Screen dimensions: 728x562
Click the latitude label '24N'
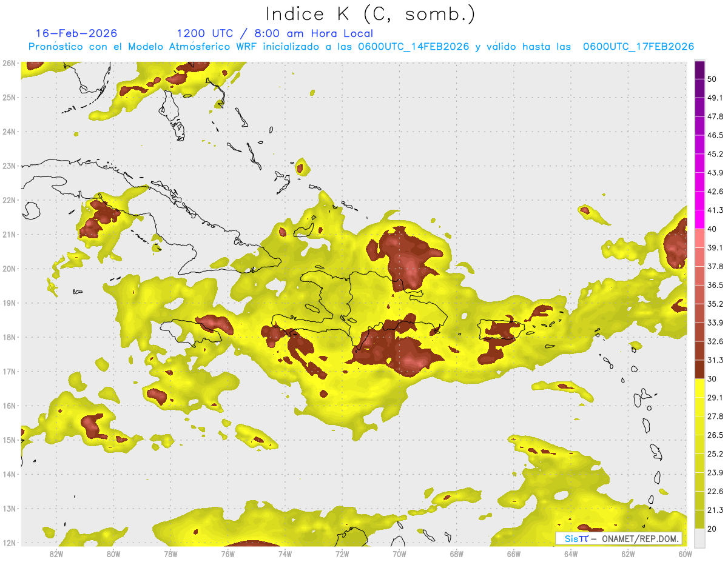(x=9, y=132)
